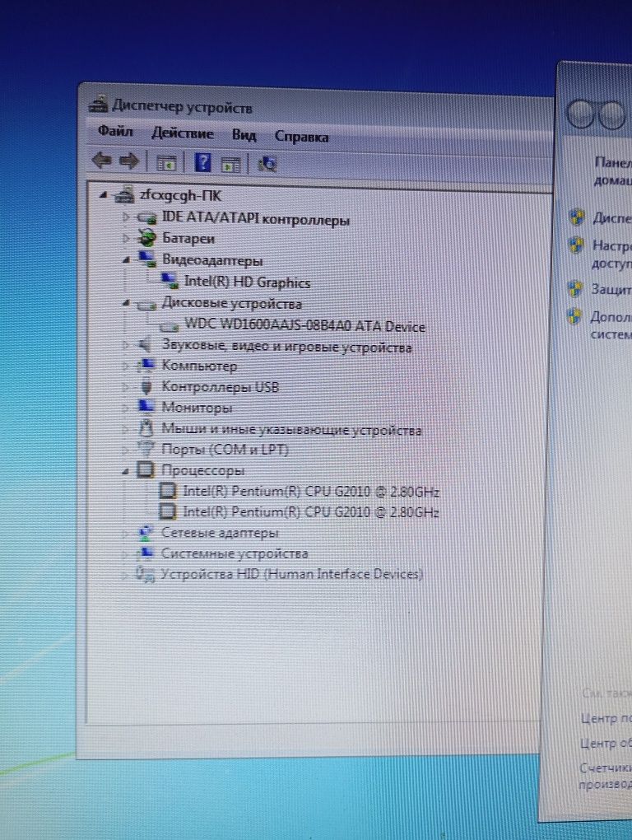Expand the Компьютер category arrow
Image resolution: width=632 pixels, height=840 pixels.
click(x=126, y=366)
